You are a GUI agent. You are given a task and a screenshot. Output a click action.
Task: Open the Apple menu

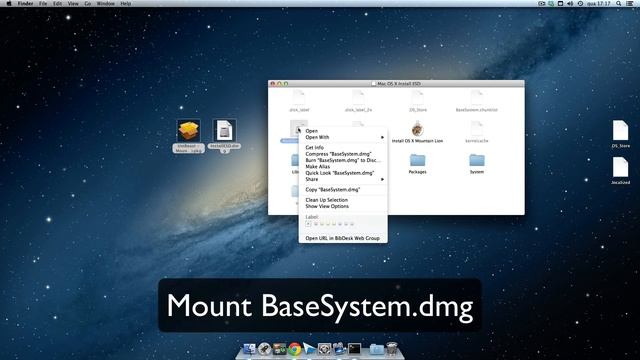(x=9, y=3)
